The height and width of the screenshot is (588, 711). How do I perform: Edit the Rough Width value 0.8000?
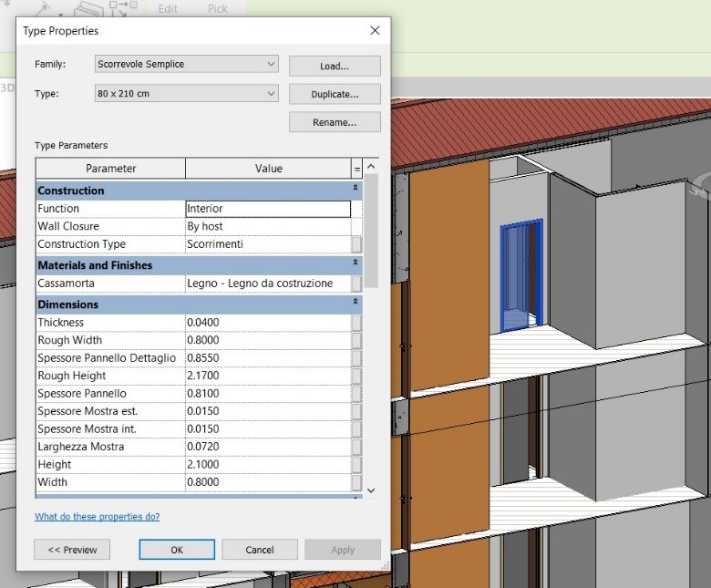tap(268, 340)
